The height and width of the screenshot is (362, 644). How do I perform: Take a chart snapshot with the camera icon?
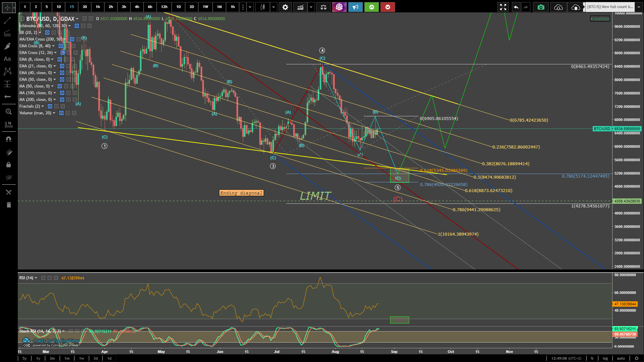[x=541, y=7]
